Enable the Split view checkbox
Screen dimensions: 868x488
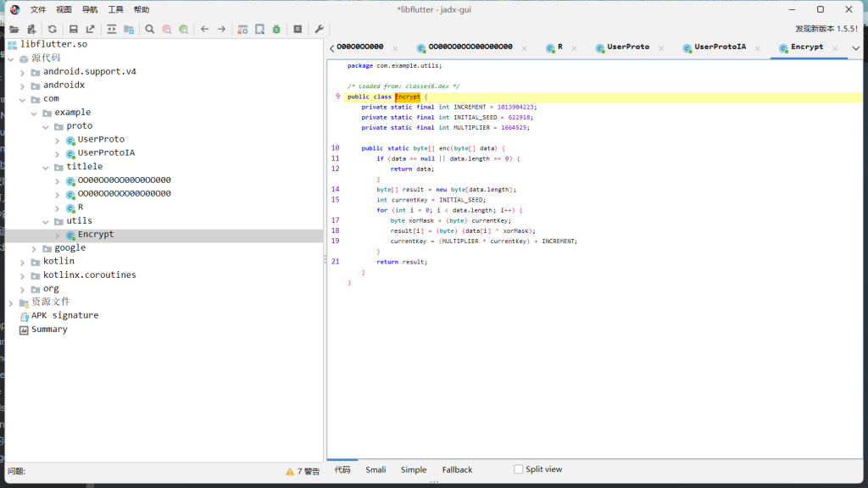tap(518, 469)
